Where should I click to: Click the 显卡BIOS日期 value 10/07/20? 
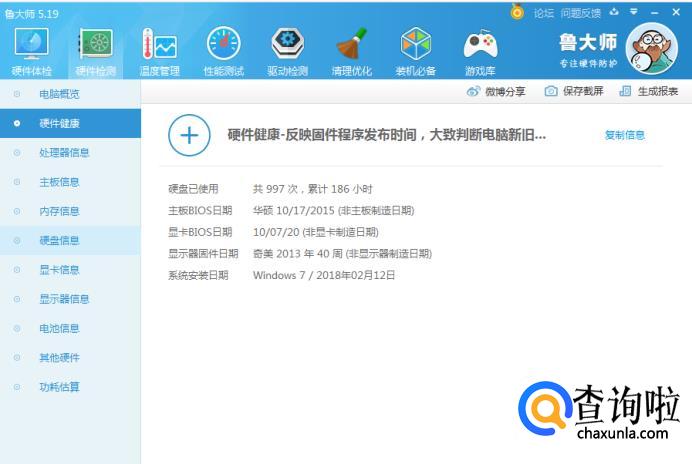316,232
